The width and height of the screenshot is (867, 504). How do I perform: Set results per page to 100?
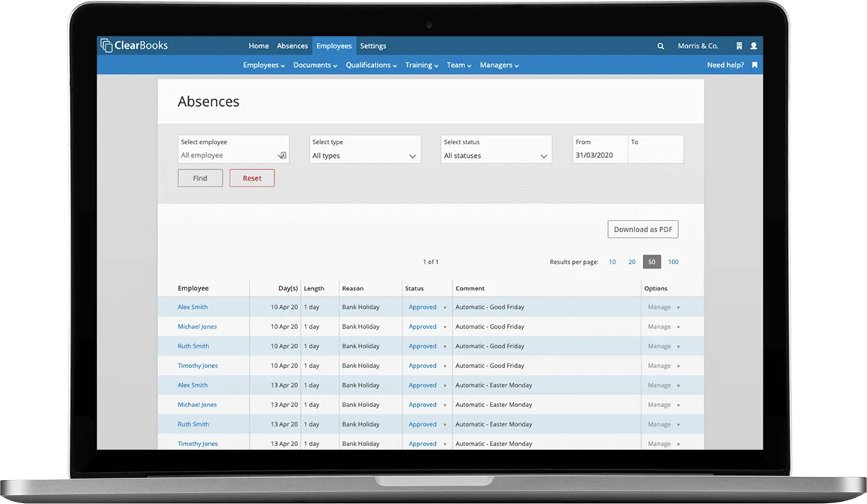click(x=673, y=262)
